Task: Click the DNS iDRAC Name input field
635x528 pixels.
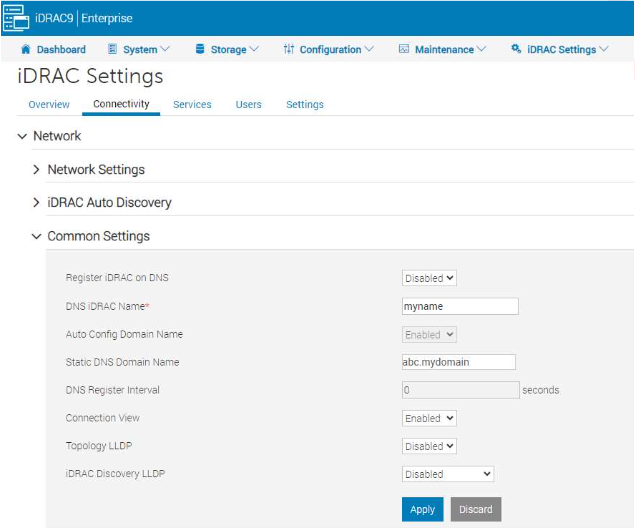Action: pyautogui.click(x=460, y=306)
